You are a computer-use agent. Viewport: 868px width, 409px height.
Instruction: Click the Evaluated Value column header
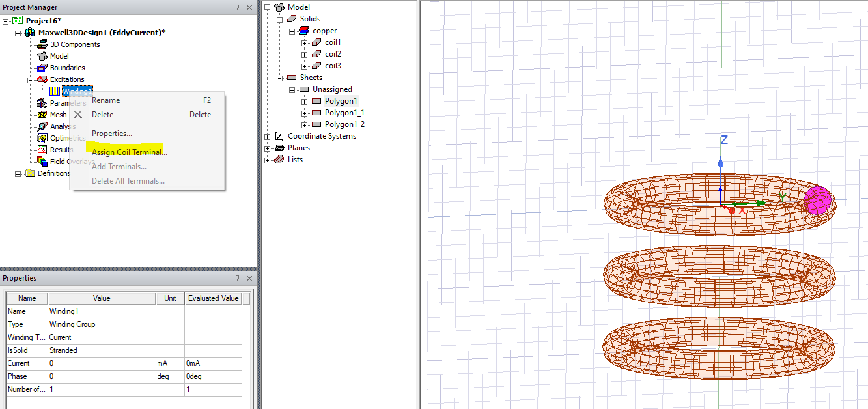tap(213, 298)
